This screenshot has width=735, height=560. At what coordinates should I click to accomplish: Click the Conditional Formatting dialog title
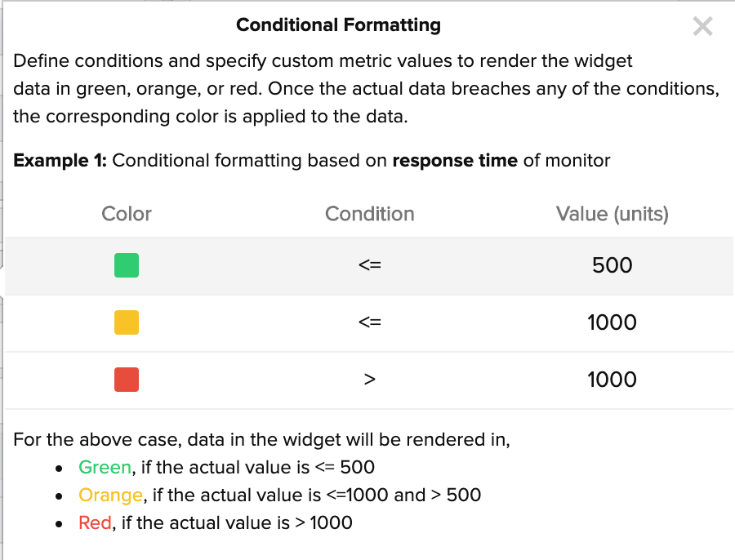[x=338, y=25]
